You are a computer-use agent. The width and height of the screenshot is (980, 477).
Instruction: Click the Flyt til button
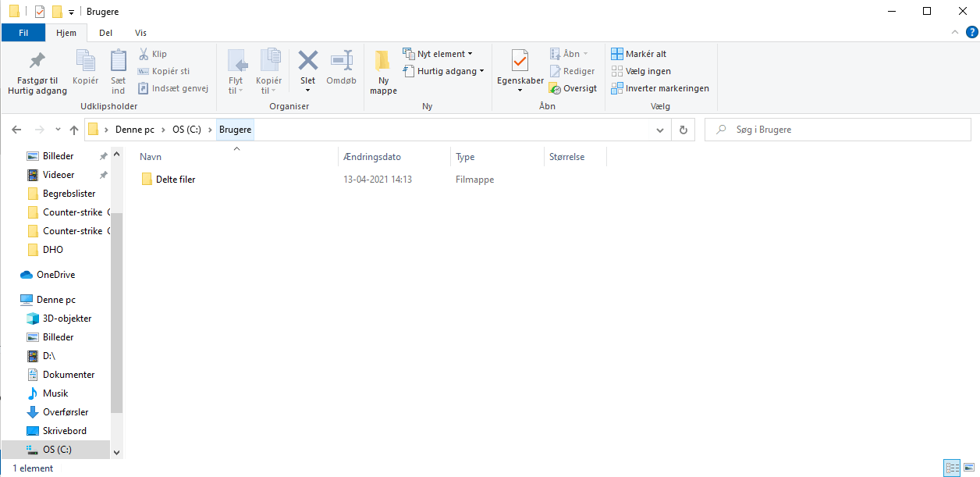(x=236, y=72)
